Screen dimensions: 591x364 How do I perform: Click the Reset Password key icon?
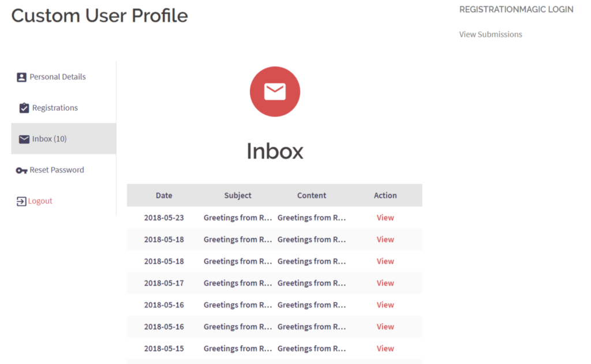click(22, 170)
